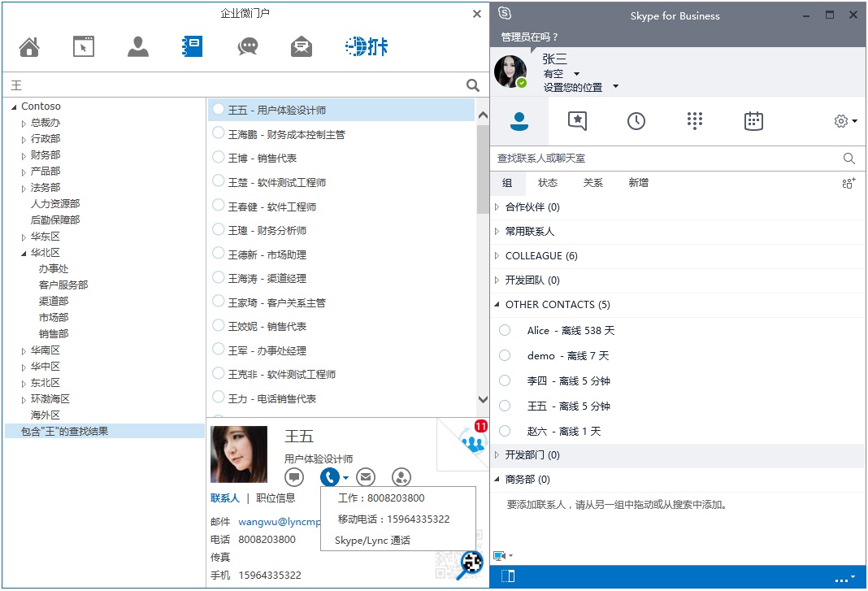This screenshot has height=591, width=868.
Task: Switch to the 关系 tab in Skype
Action: (592, 183)
